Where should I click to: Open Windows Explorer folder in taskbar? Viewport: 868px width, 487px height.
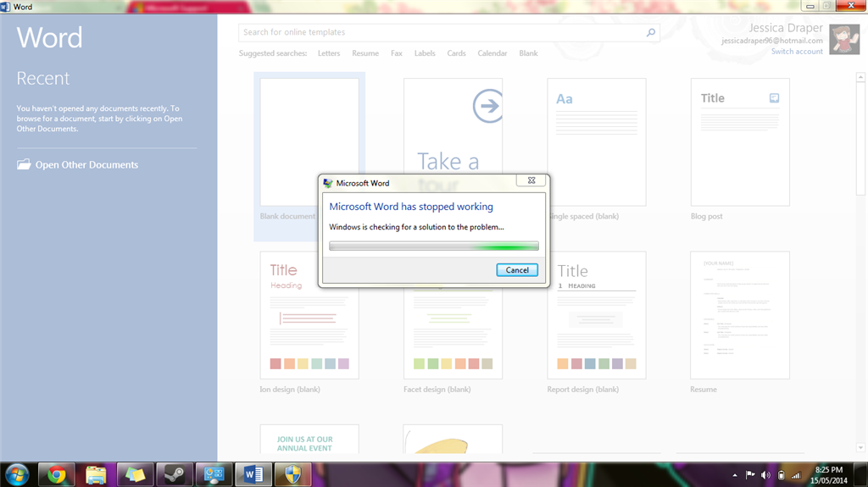[x=96, y=475]
